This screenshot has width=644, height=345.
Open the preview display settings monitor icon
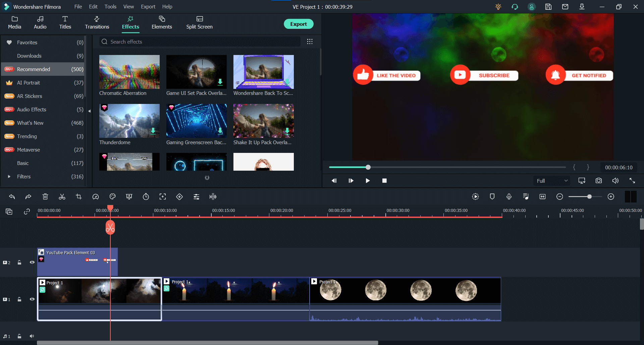click(582, 181)
